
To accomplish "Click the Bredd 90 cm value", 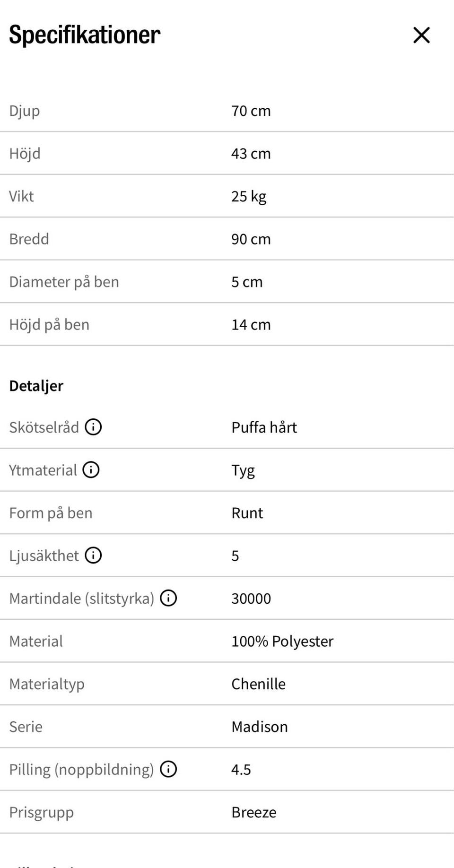I will coord(251,239).
